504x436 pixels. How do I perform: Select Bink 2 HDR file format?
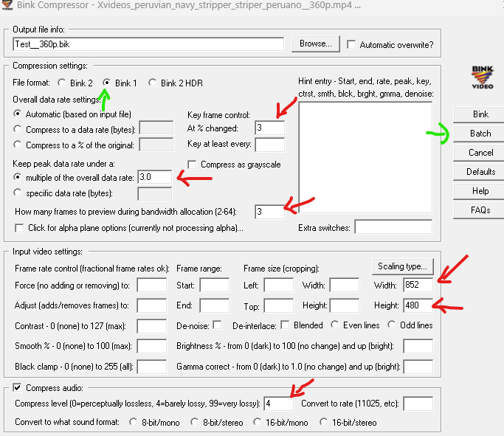click(x=152, y=83)
